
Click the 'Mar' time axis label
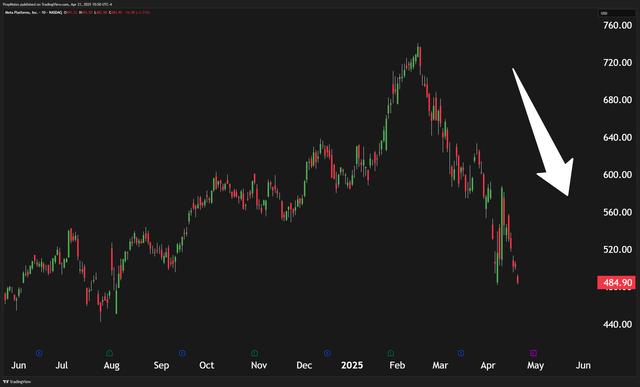click(x=440, y=365)
